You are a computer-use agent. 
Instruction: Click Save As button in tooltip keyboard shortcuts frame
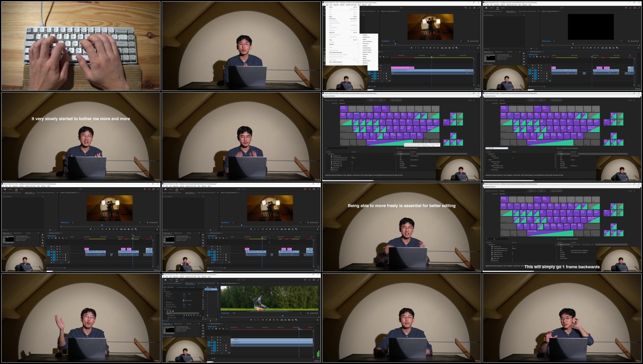371,100
